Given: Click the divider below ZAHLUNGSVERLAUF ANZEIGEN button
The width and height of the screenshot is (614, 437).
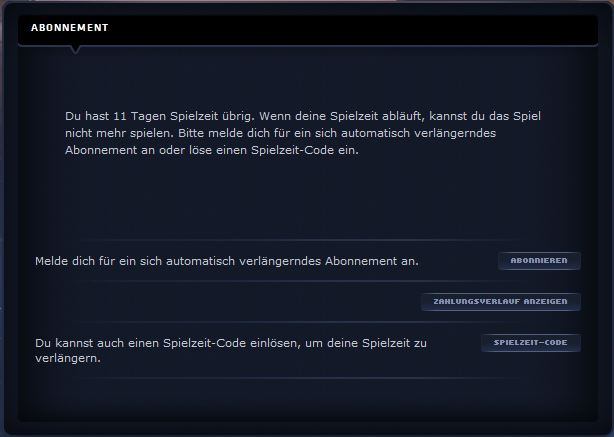Looking at the screenshot, I should click(x=299, y=322).
